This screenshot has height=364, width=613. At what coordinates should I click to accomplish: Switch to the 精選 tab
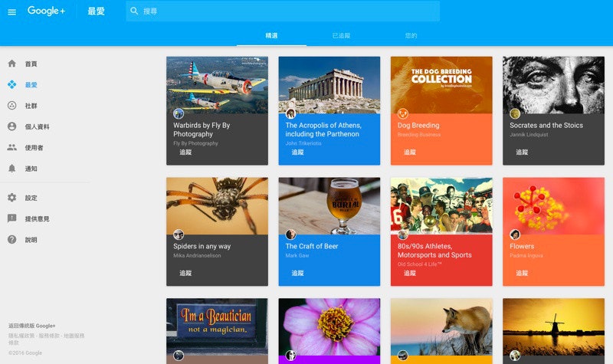coord(271,35)
